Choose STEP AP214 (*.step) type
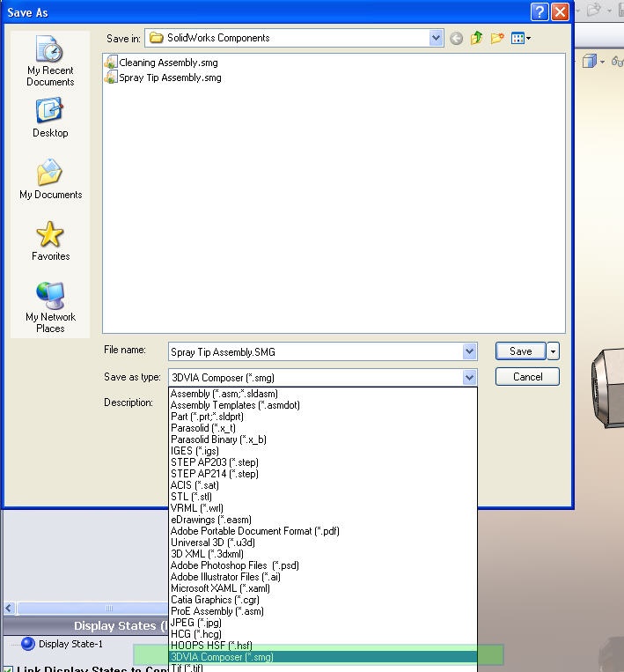Screen dimensions: 624x672 [x=322, y=474]
